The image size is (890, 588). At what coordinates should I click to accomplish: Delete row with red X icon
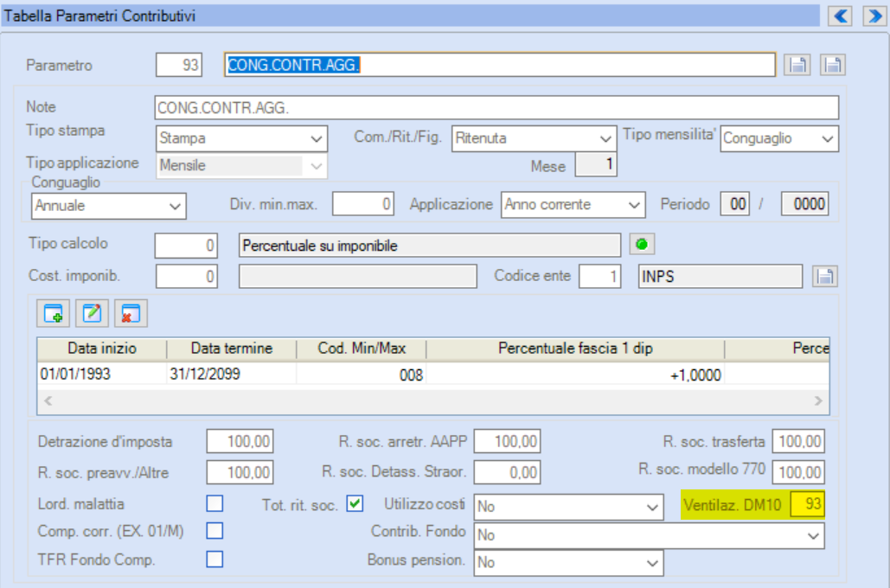(131, 313)
